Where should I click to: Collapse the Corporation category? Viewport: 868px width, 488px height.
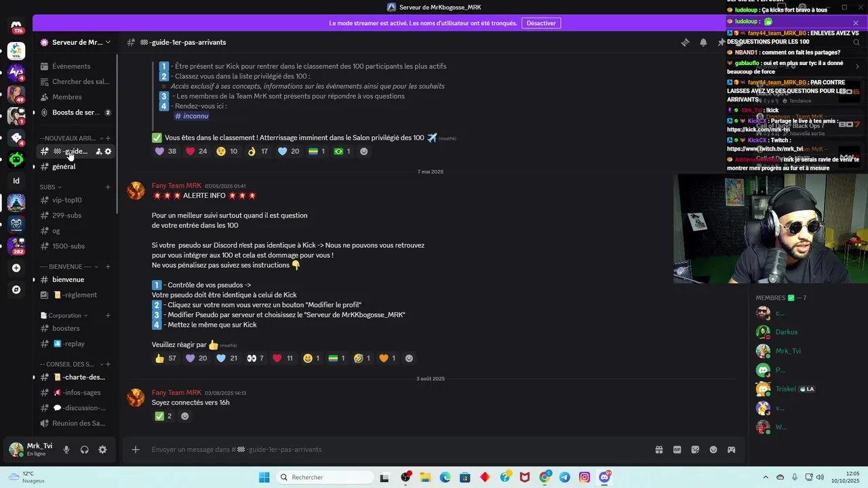(x=65, y=315)
